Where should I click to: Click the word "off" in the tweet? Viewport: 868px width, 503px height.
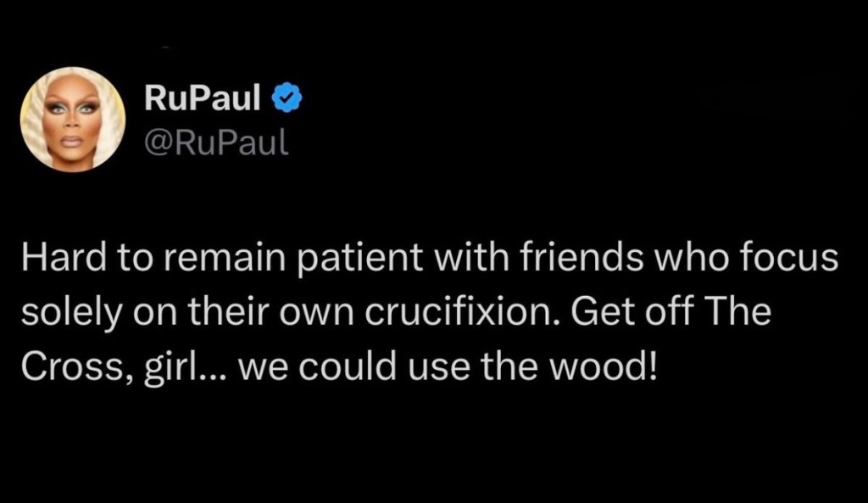pyautogui.click(x=670, y=315)
